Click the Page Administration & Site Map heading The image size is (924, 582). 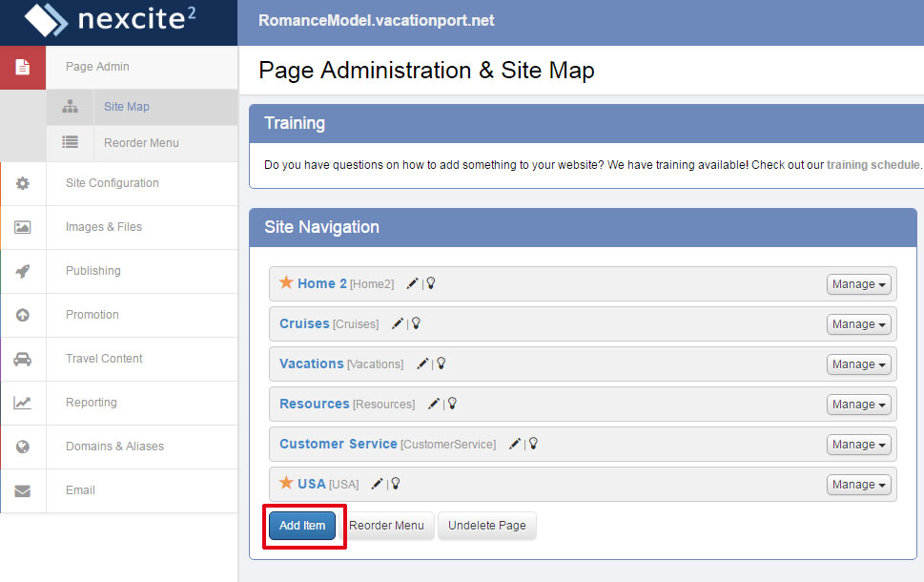tap(426, 71)
